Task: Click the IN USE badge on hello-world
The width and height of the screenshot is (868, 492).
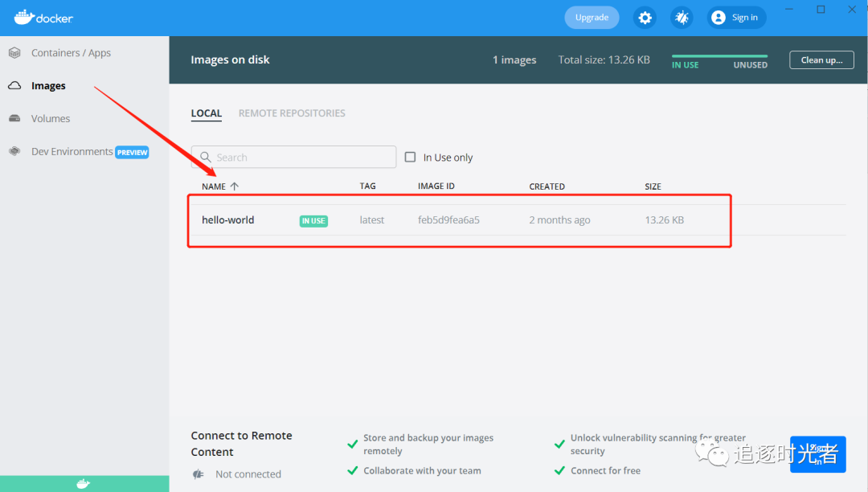Action: [x=313, y=221]
